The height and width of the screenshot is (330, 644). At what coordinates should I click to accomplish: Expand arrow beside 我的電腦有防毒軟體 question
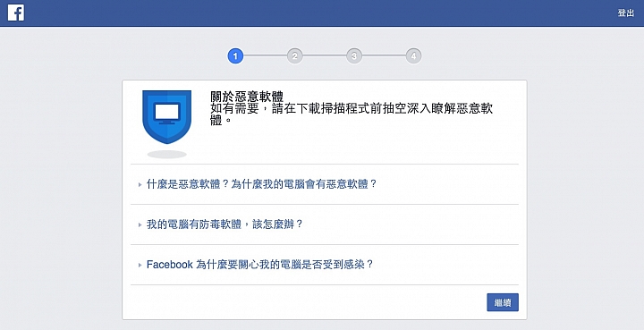140,225
